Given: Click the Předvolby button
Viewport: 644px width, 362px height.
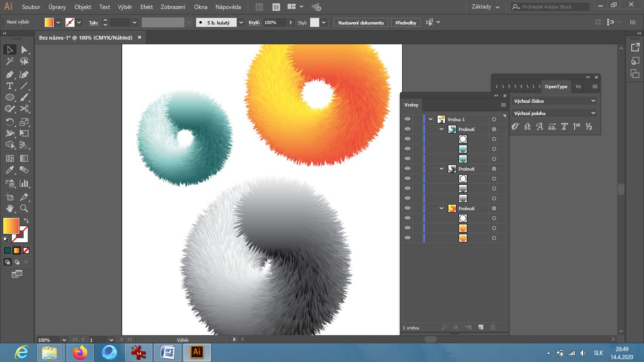Looking at the screenshot, I should coord(405,23).
